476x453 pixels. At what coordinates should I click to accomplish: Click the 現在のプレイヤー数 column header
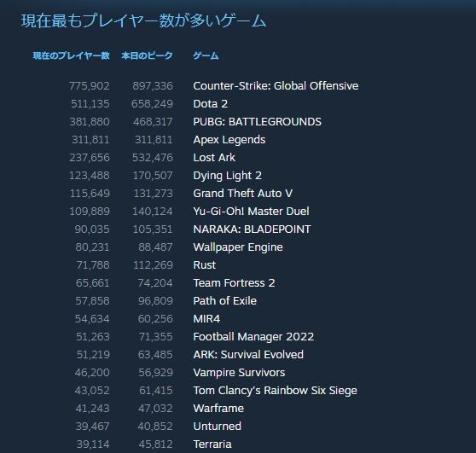coord(71,55)
